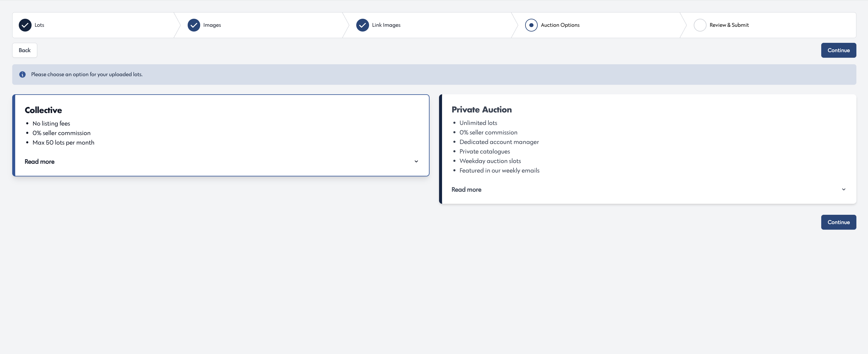This screenshot has width=868, height=354.
Task: Click the Auction Options step label
Action: click(560, 25)
